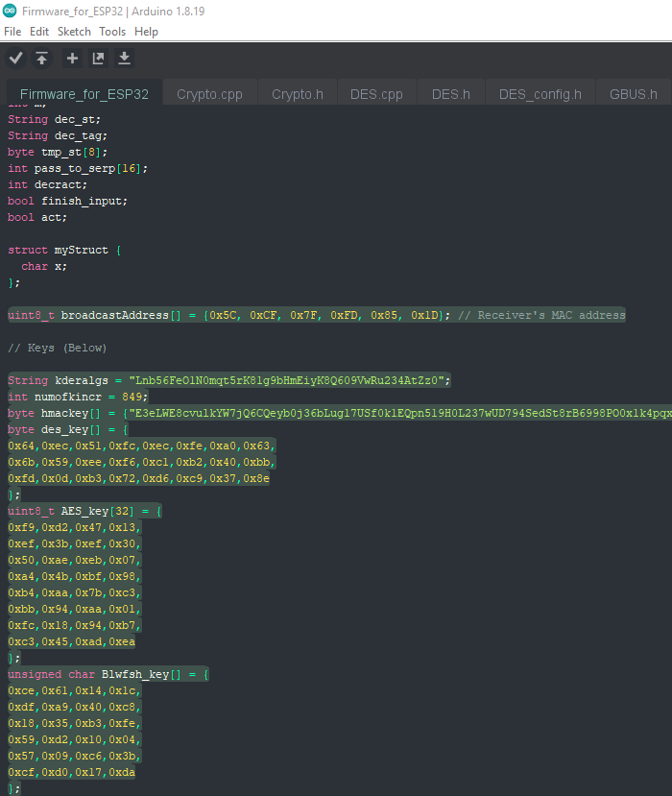This screenshot has width=672, height=796.
Task: Click the Blwfsh_key row starting 0xdf
Action: 75,707
